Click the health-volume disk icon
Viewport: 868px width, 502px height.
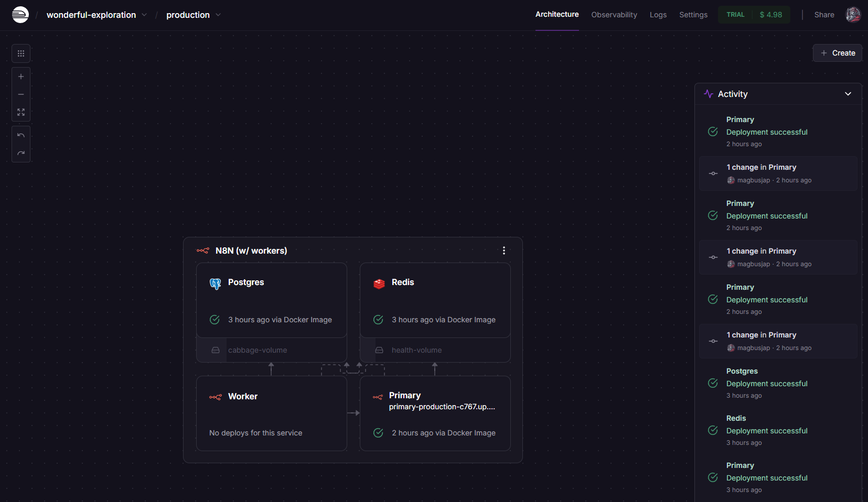pyautogui.click(x=379, y=350)
